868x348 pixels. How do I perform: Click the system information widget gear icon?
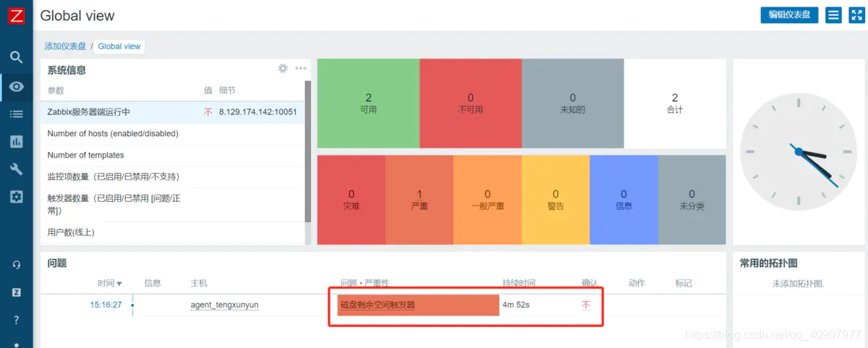[x=283, y=69]
